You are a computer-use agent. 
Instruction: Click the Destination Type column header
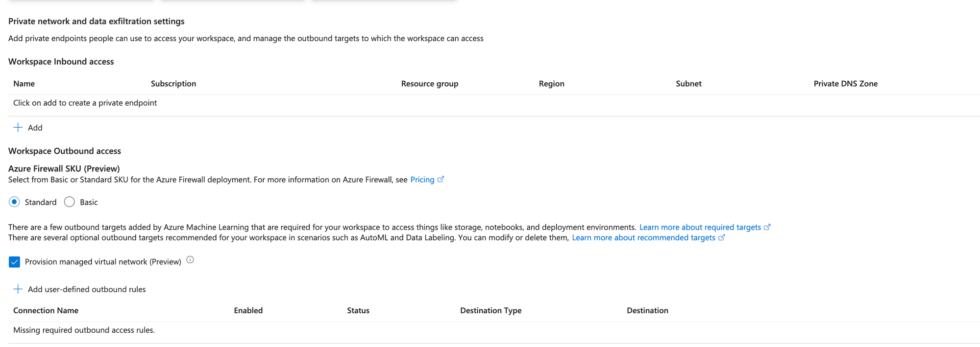click(x=490, y=310)
